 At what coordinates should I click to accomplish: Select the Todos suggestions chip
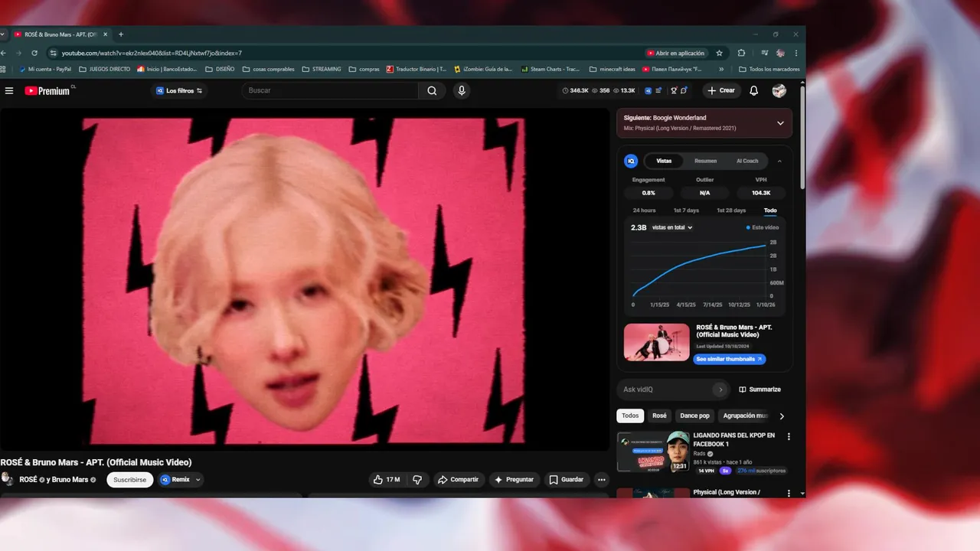[x=630, y=416]
